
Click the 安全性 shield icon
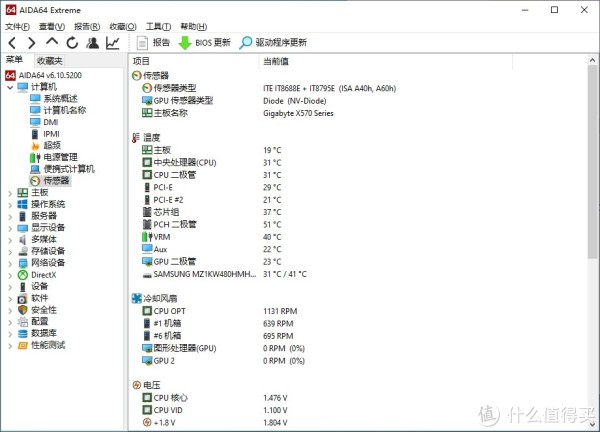23,310
